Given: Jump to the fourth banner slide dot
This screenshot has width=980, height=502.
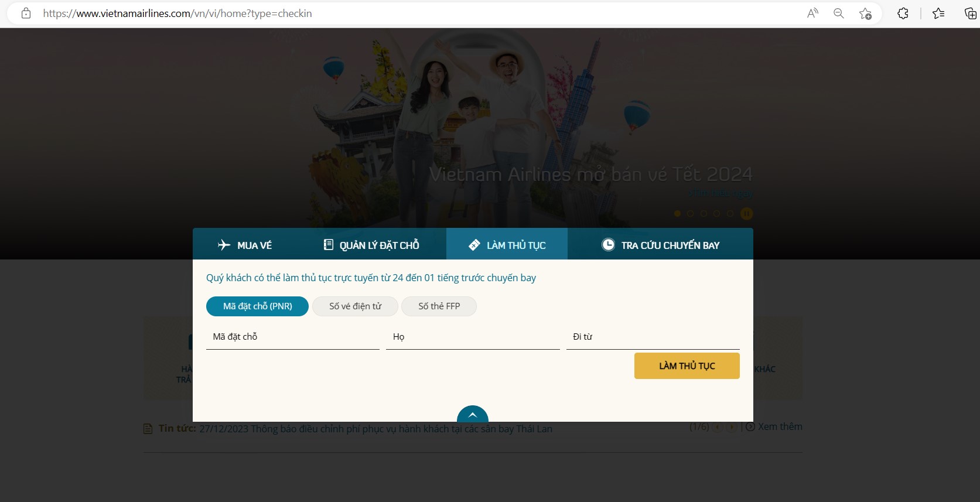Looking at the screenshot, I should point(717,214).
